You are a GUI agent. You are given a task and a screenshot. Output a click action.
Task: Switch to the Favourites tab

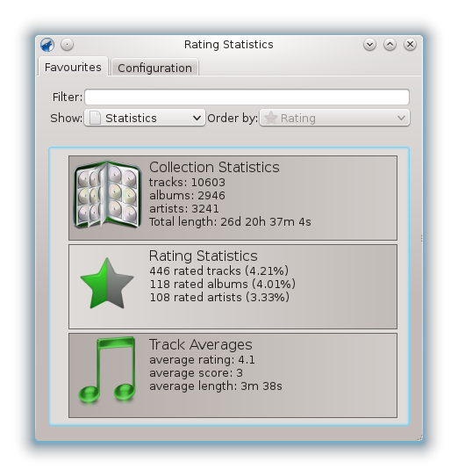(73, 67)
